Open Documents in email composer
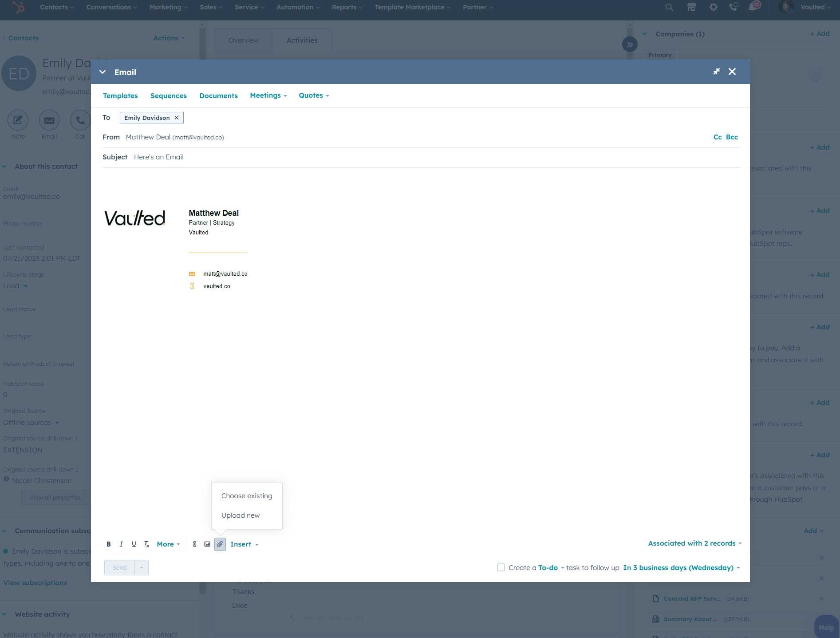840x638 pixels. click(x=218, y=96)
